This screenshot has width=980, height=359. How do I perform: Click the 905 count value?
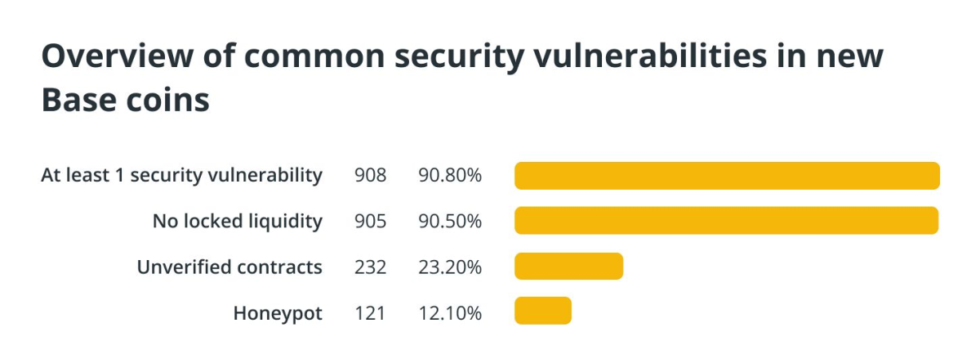tap(371, 221)
